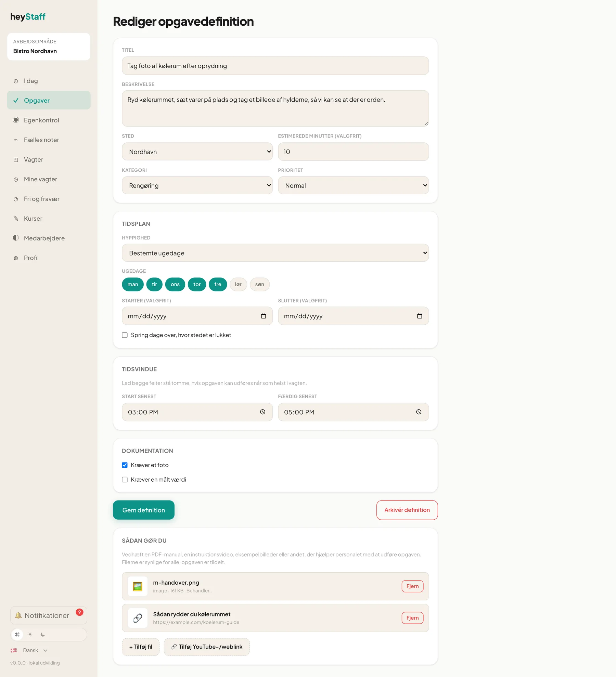Click Gem definition button
Viewport: 616px width, 677px height.
pyautogui.click(x=144, y=510)
